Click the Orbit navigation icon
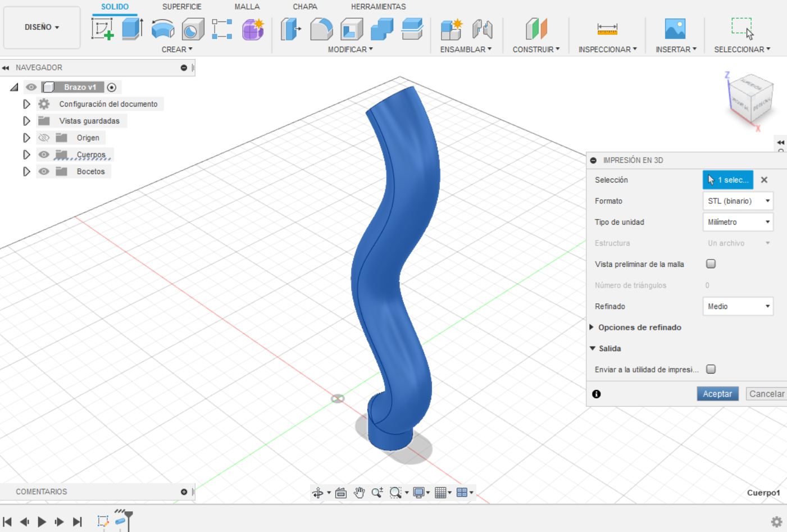This screenshot has width=787, height=532. 317,493
